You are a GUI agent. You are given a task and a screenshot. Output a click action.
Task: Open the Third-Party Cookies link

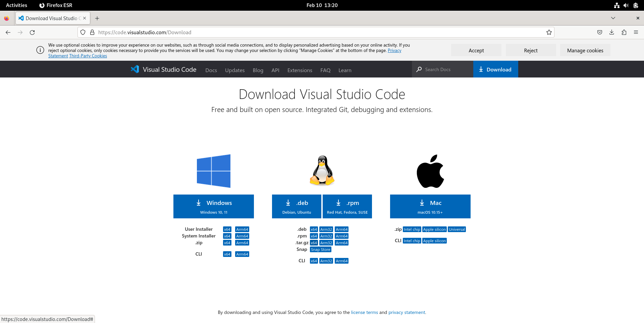click(x=88, y=56)
